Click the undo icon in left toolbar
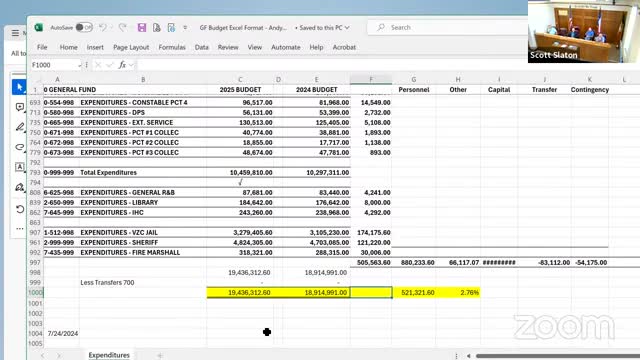 point(19,209)
